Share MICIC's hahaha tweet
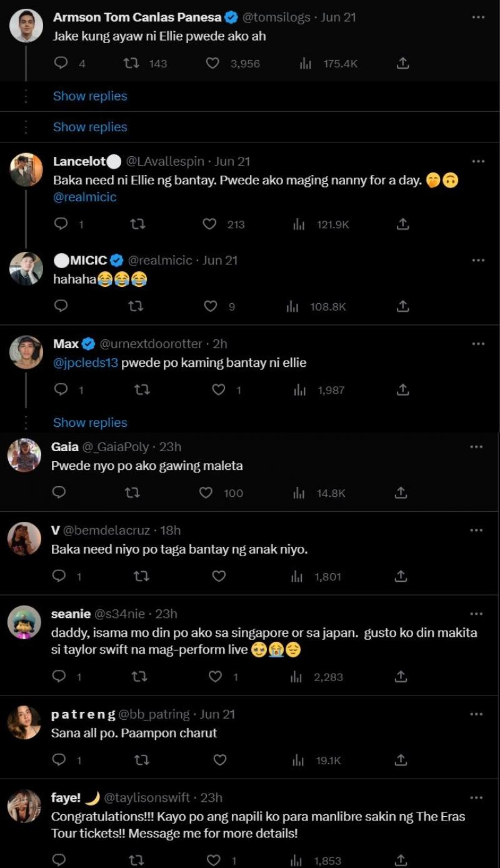 (403, 306)
